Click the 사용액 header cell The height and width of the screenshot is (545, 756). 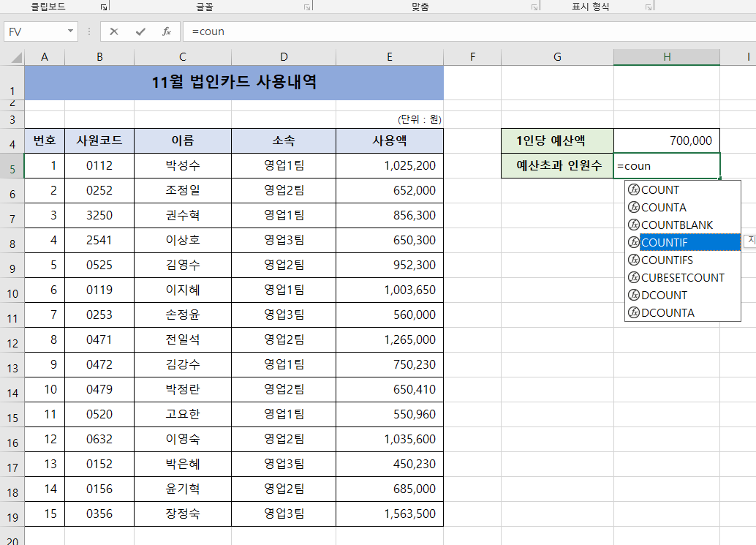(x=390, y=141)
